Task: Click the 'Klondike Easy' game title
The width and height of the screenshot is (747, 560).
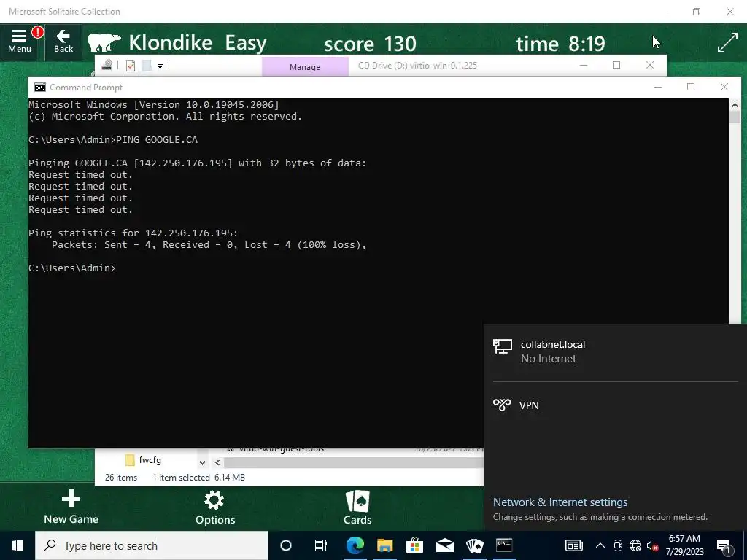Action: [198, 43]
